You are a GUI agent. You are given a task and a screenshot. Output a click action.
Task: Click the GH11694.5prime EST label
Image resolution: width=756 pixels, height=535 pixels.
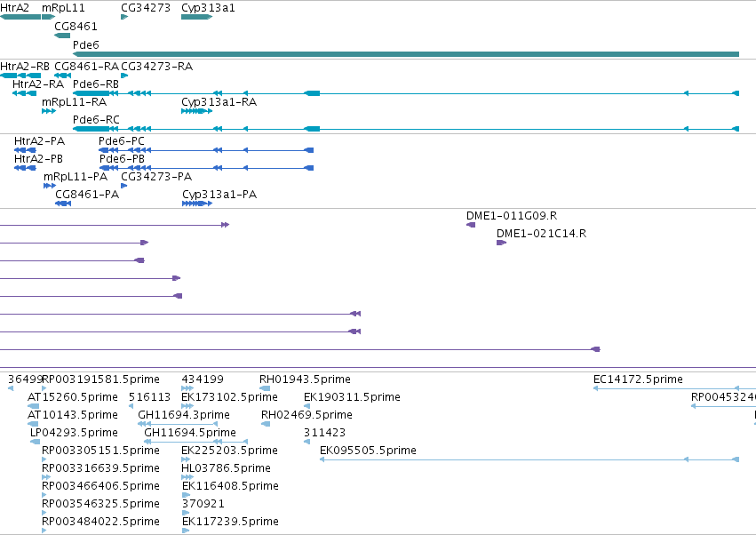coord(190,433)
